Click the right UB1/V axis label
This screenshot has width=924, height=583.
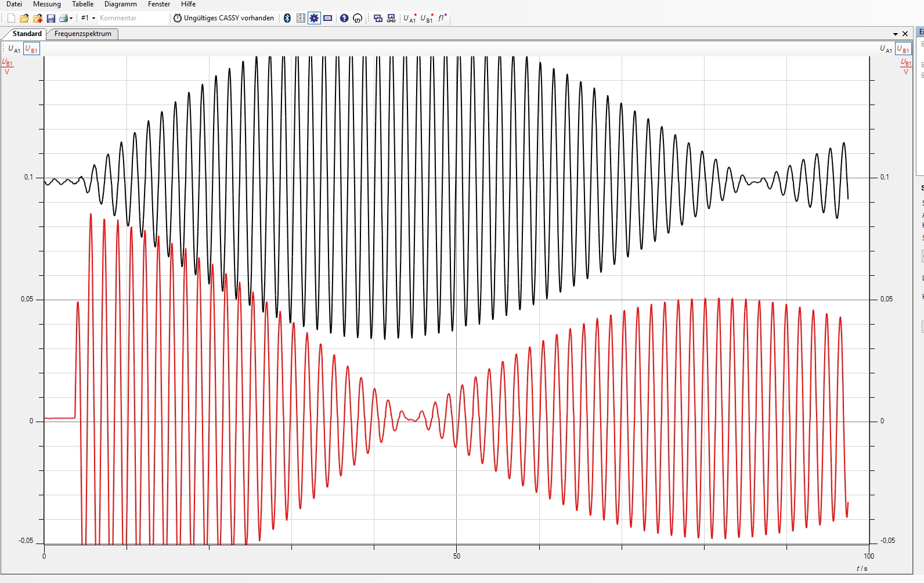coord(906,67)
